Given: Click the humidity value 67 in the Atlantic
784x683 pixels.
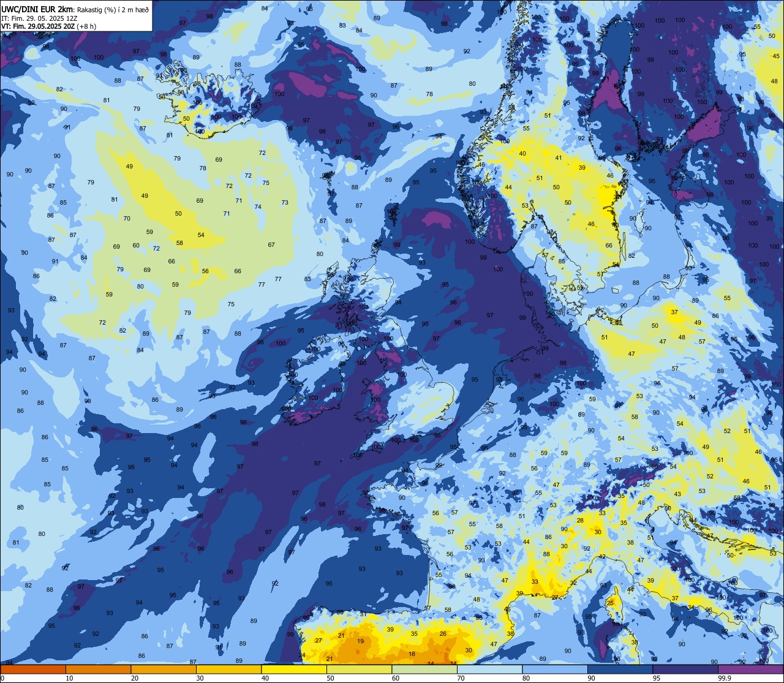Looking at the screenshot, I should point(271,245).
